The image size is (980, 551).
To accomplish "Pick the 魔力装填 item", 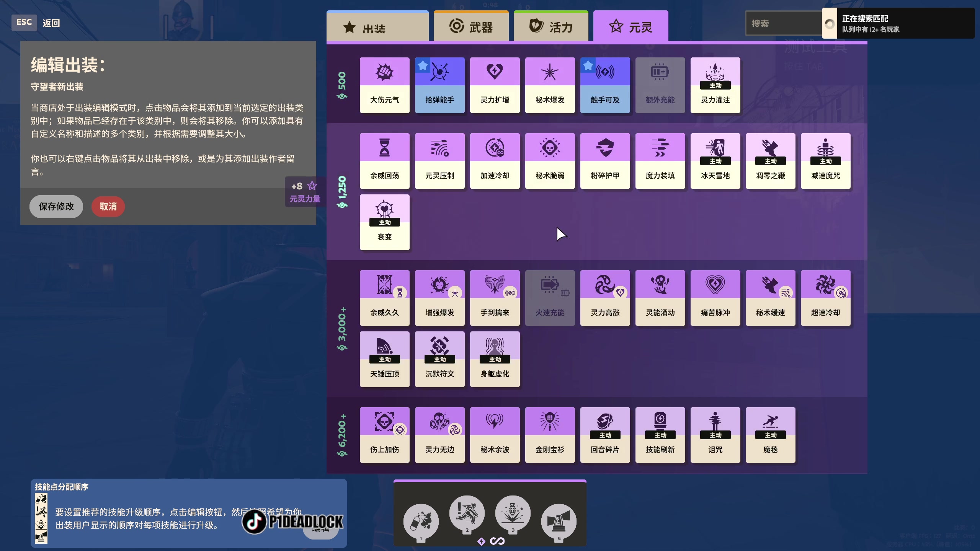I will point(660,161).
